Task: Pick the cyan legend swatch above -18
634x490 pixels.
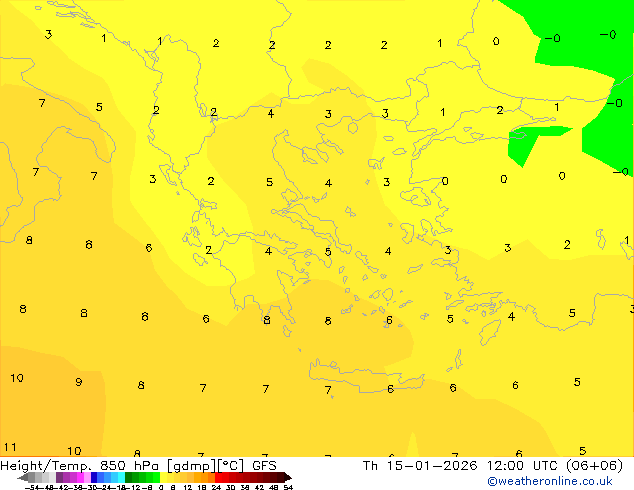Action: click(121, 477)
